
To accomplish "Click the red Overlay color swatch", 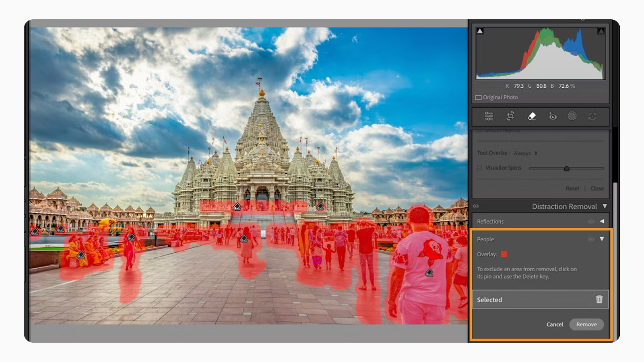I will (504, 254).
